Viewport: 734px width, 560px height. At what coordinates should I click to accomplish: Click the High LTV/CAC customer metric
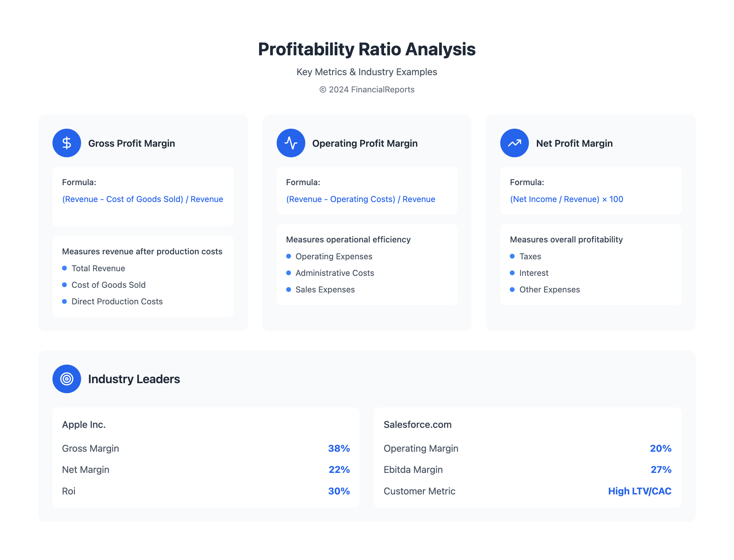click(639, 491)
